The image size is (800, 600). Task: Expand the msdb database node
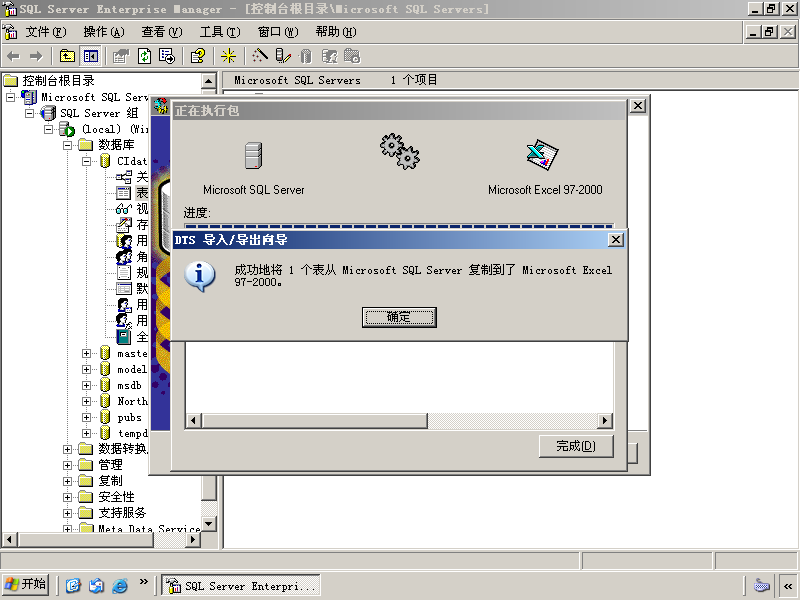point(87,385)
